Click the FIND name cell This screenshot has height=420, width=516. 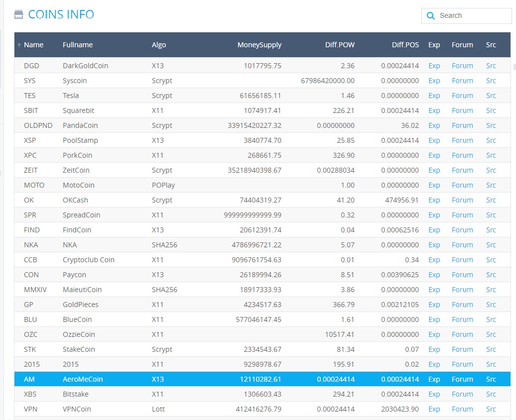pyautogui.click(x=31, y=230)
